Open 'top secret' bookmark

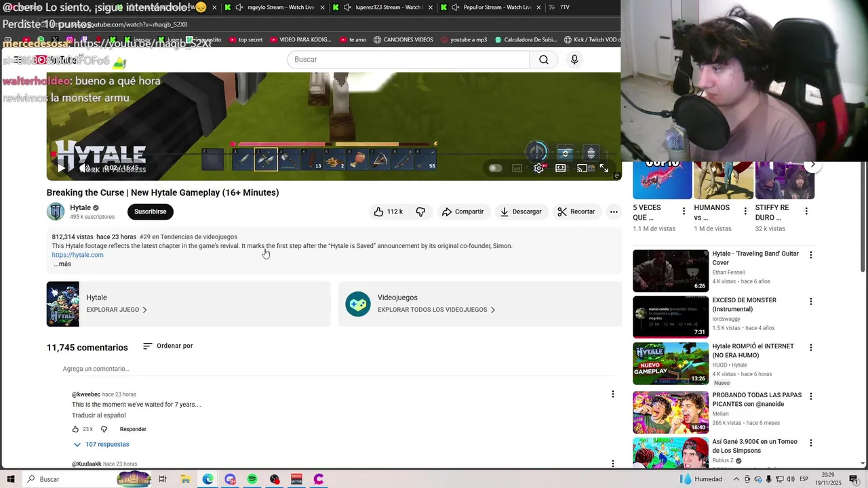[x=245, y=39]
